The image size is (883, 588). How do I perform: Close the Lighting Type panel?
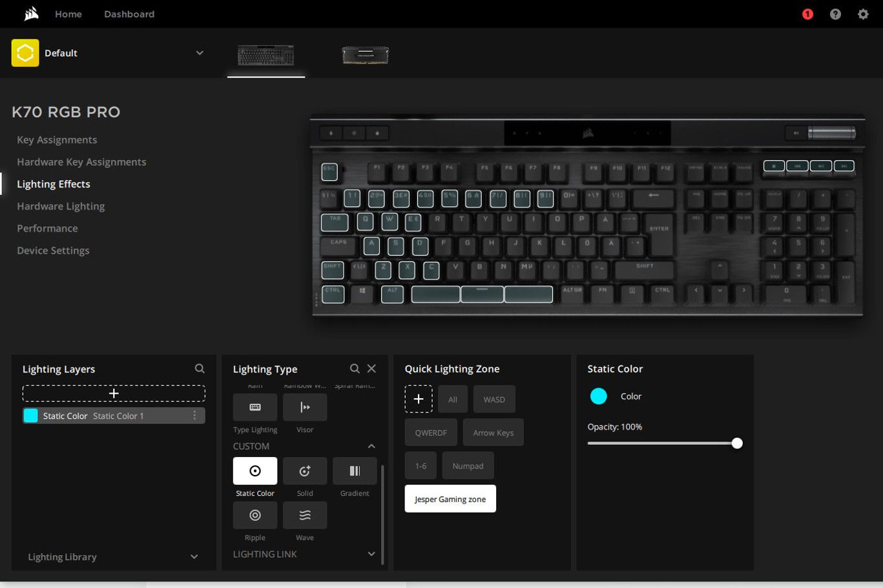(371, 369)
